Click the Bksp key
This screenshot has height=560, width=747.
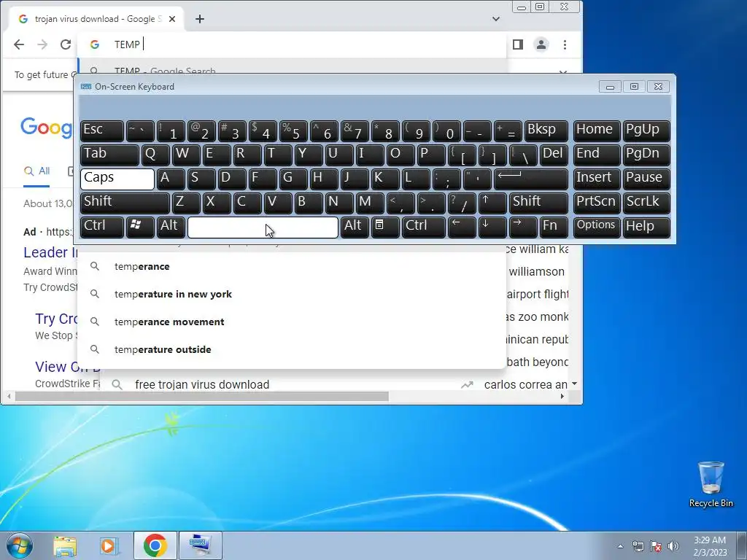coord(546,131)
